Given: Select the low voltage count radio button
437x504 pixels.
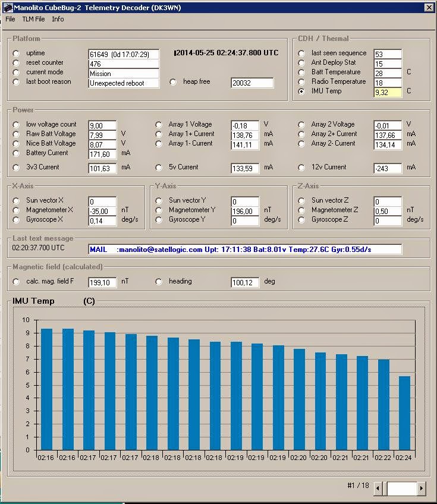Looking at the screenshot, I should (16, 125).
